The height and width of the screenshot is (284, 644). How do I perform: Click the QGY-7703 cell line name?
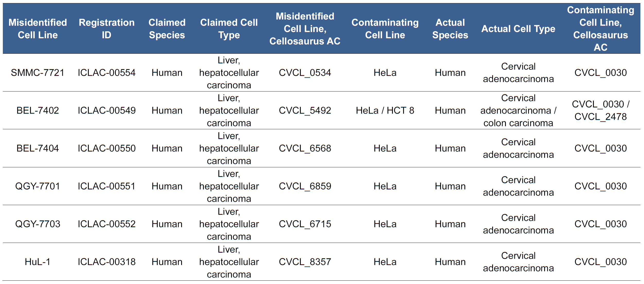[x=38, y=224]
